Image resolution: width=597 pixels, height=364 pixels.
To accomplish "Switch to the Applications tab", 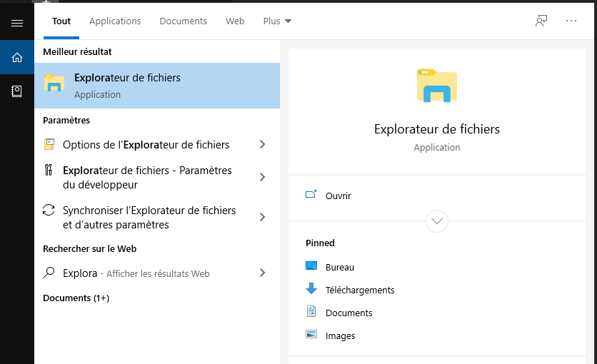I will click(x=115, y=21).
